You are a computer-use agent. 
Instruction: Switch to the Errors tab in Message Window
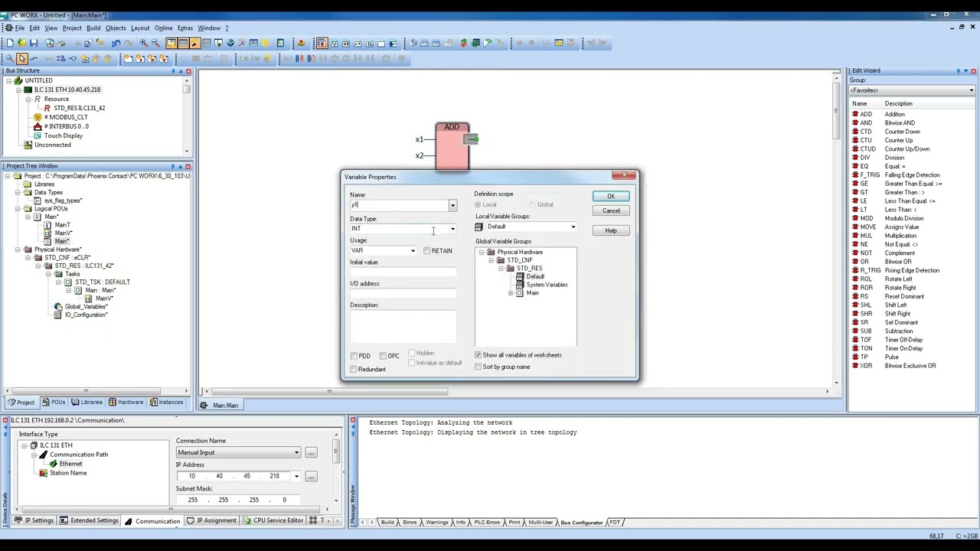(410, 523)
